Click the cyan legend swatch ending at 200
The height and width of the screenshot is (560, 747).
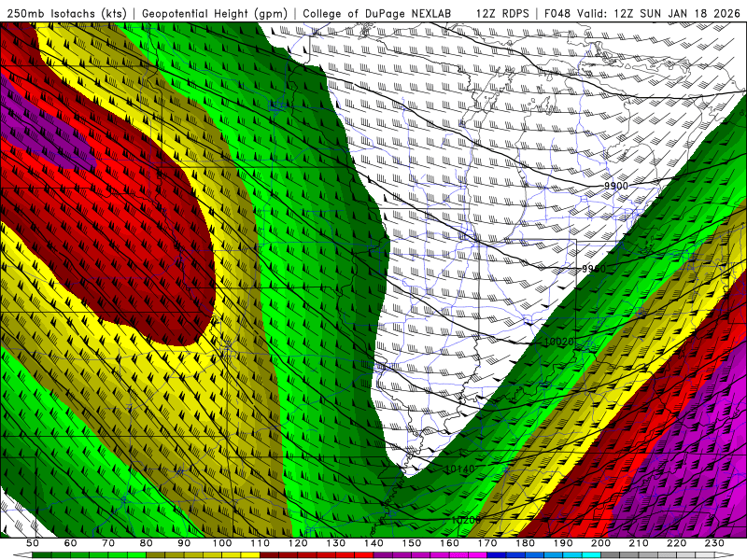pos(591,554)
